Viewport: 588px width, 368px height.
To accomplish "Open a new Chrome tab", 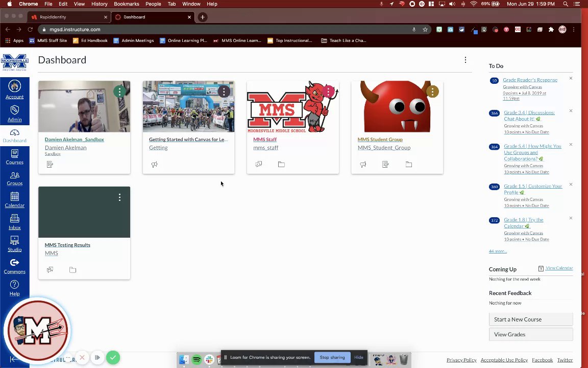I will 203,17.
